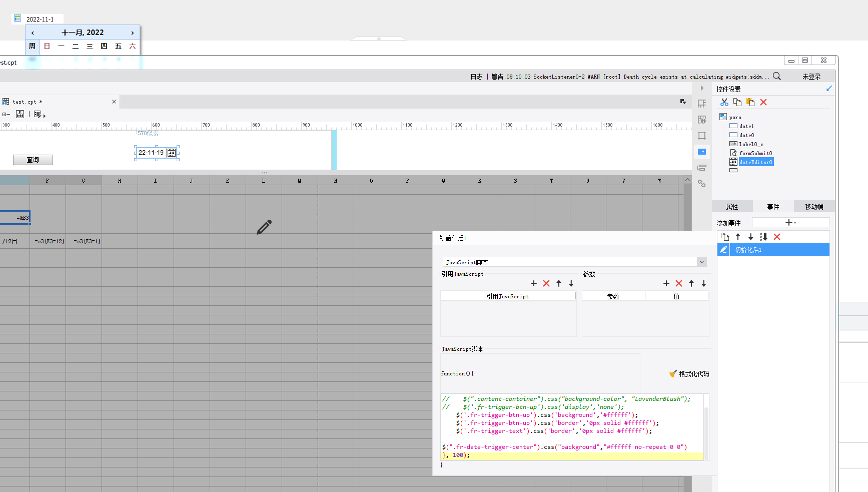Switch to the 事件 tab
Screen dimensions: 868x492
click(x=773, y=207)
